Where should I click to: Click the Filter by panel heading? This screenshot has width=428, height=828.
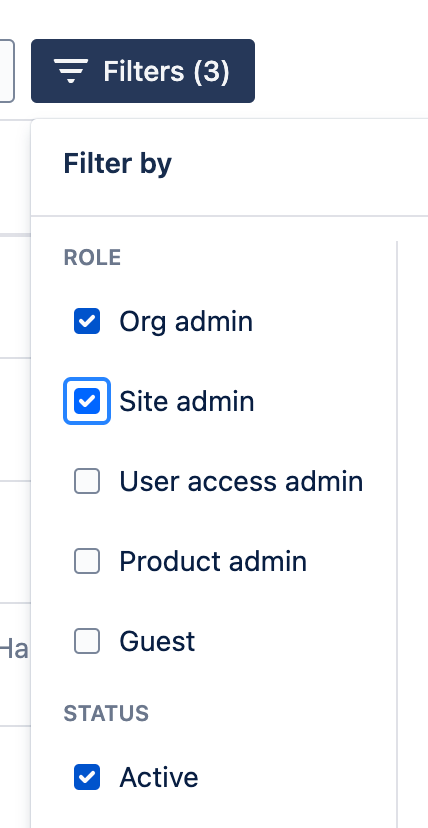[x=118, y=163]
